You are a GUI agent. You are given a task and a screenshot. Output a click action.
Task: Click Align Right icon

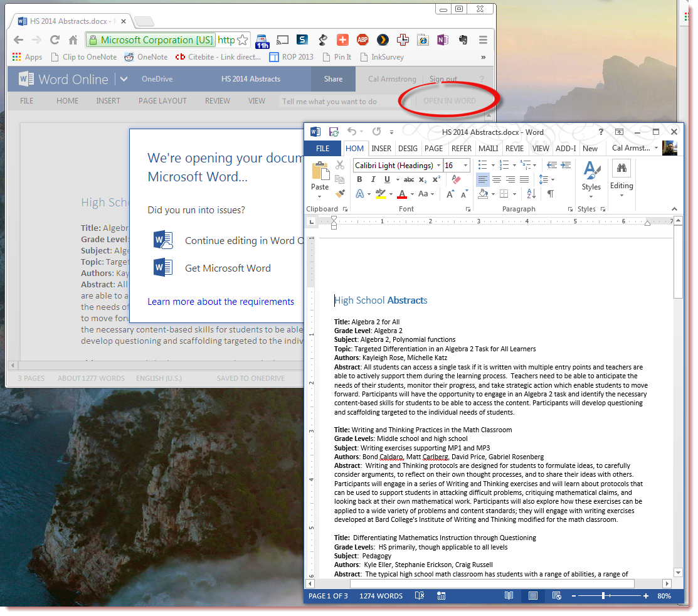click(510, 179)
